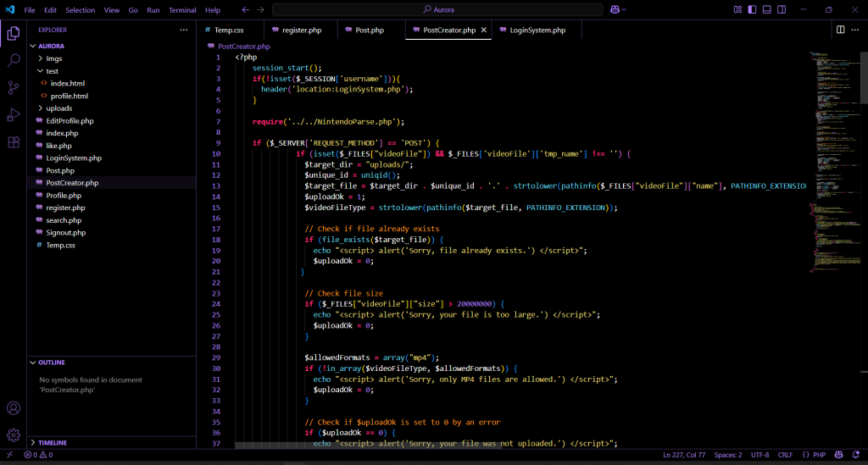Split the editor to the right
The height and width of the screenshot is (465, 868).
pos(840,30)
